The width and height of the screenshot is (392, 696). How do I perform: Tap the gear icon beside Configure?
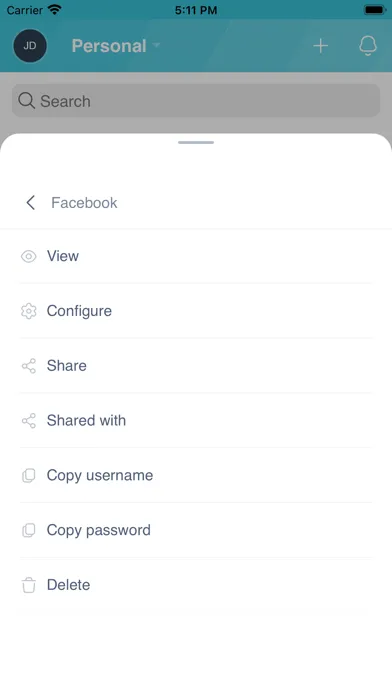29,311
